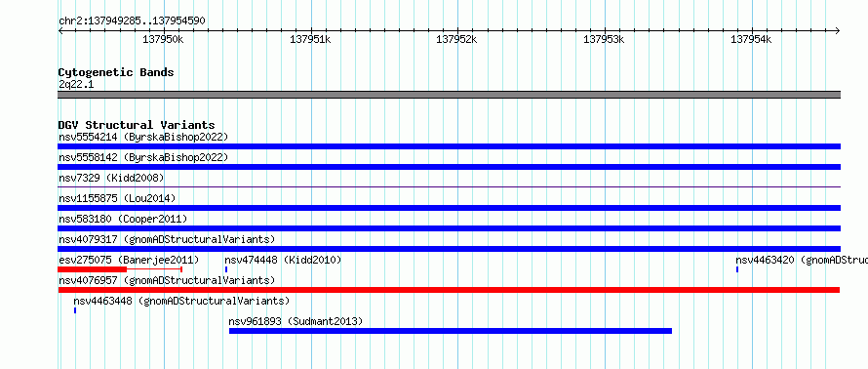Select the blue nsv961893 feature bar

(x=451, y=331)
